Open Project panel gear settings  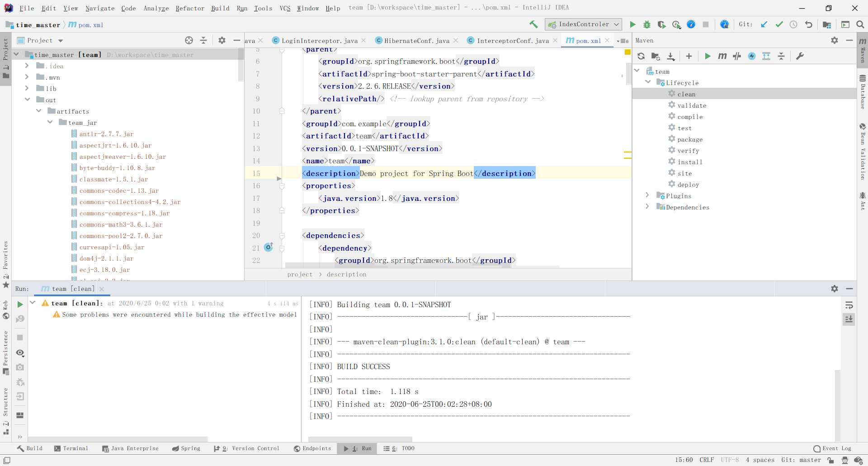click(x=222, y=40)
